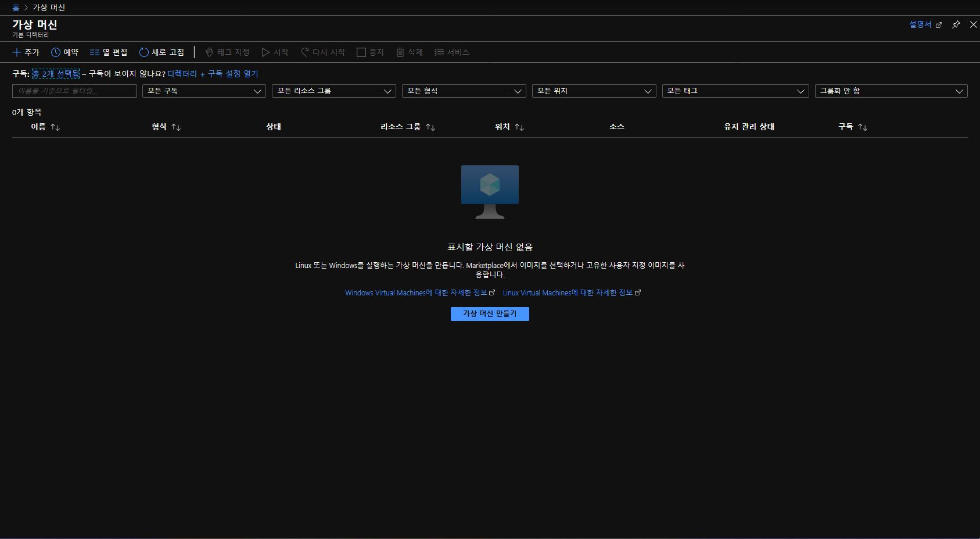Open 열 편집 (edit columns)
The image size is (980, 539).
tap(109, 52)
